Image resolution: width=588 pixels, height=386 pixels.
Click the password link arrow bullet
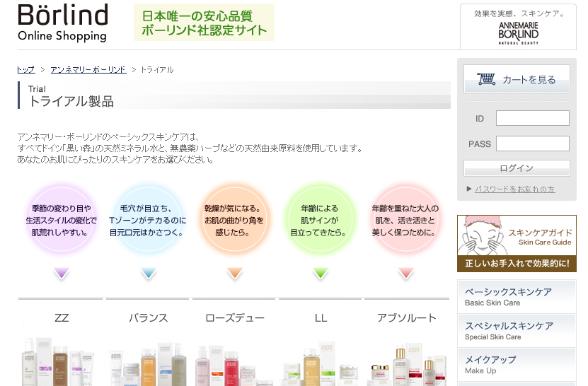pyautogui.click(x=468, y=189)
